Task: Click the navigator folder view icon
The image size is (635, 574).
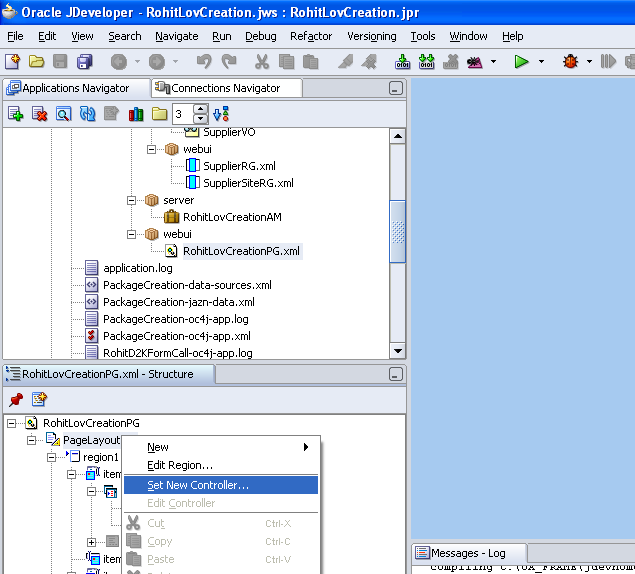Action: 160,114
